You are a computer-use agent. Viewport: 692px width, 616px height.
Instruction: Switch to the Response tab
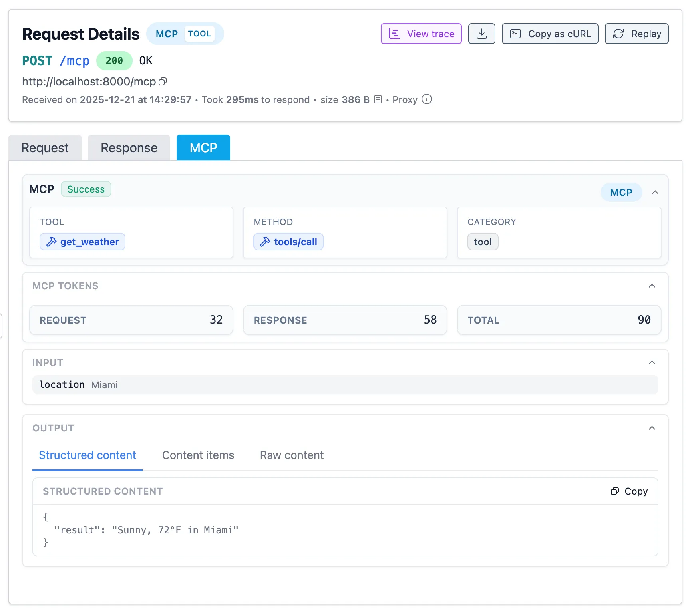[x=129, y=147]
